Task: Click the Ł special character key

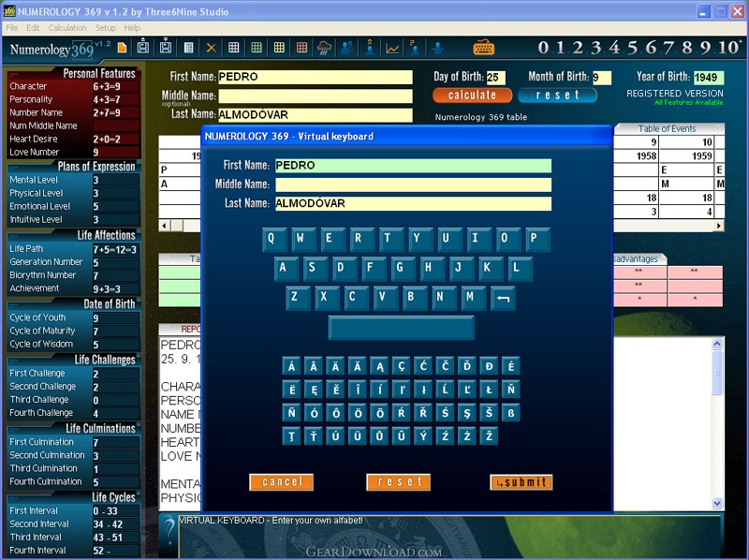Action: 489,390
